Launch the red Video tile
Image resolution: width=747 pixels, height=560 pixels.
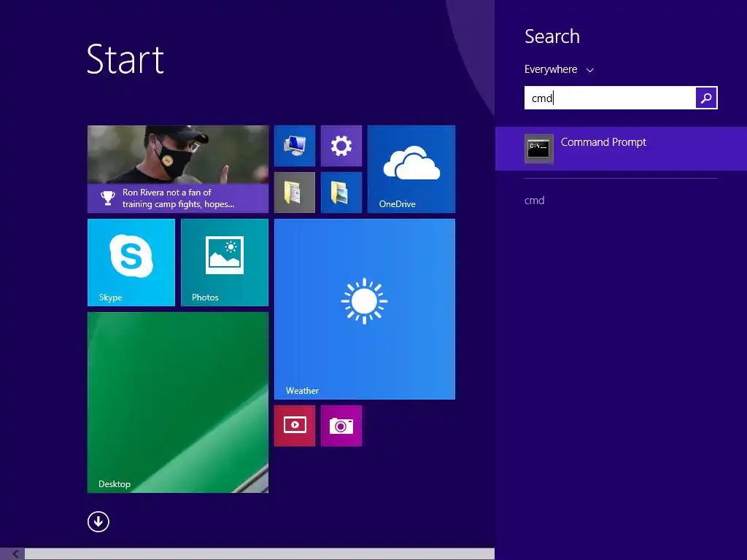(x=295, y=426)
